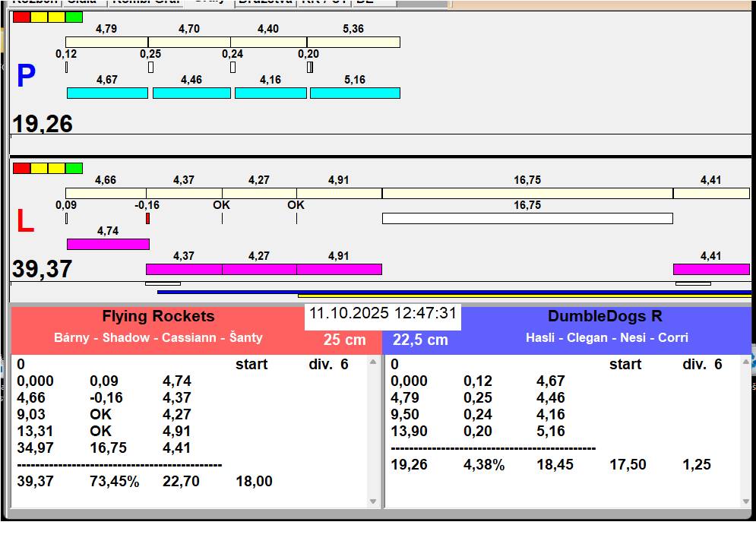The width and height of the screenshot is (756, 544).
Task: Click the DumbleDogs R team header
Action: pyautogui.click(x=606, y=317)
